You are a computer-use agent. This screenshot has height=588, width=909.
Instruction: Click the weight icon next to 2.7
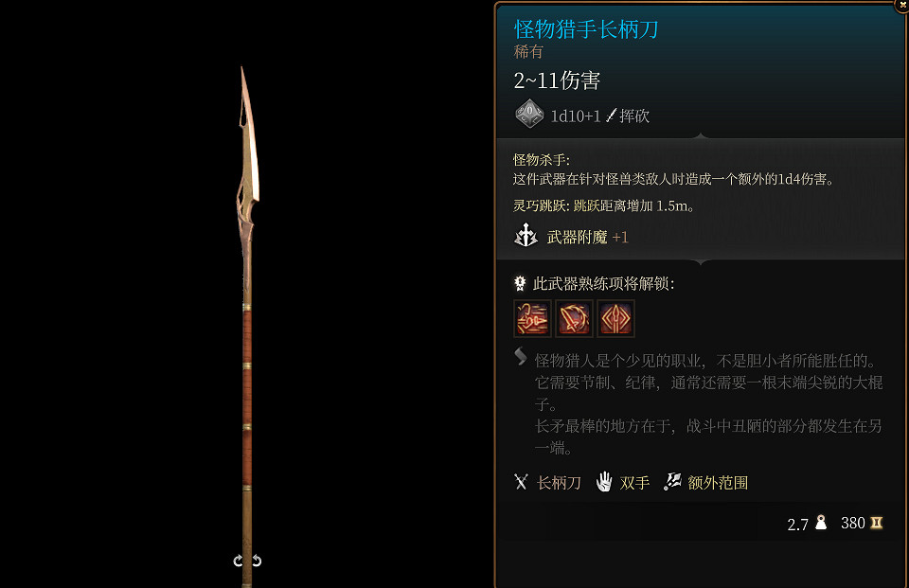tap(821, 523)
